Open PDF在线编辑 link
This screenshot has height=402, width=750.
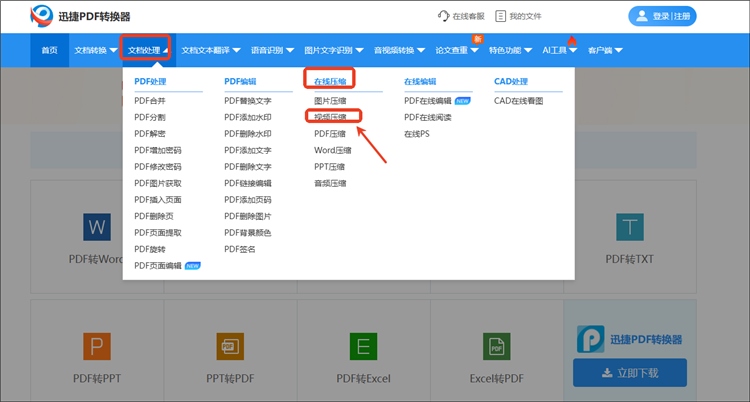click(x=427, y=101)
